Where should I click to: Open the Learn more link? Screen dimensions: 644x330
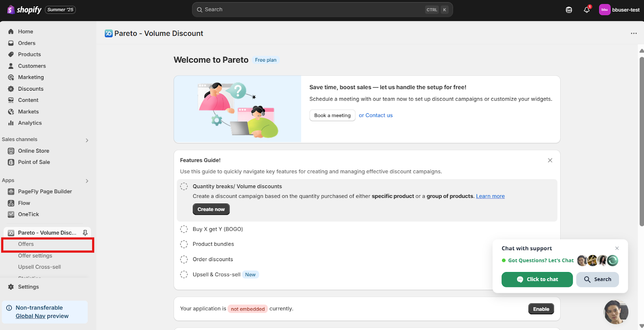click(x=490, y=196)
